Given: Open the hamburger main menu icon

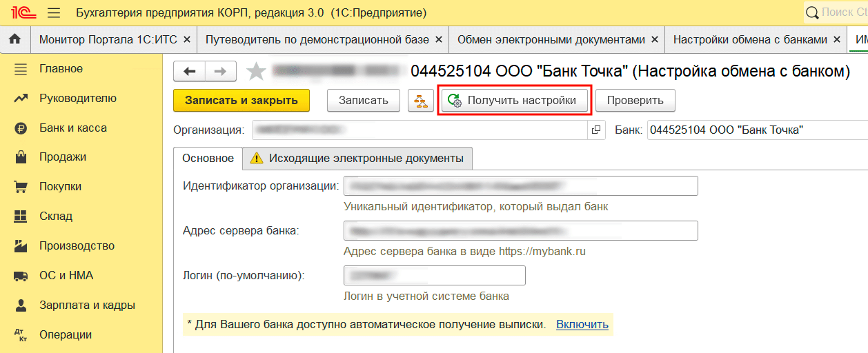Looking at the screenshot, I should (54, 13).
